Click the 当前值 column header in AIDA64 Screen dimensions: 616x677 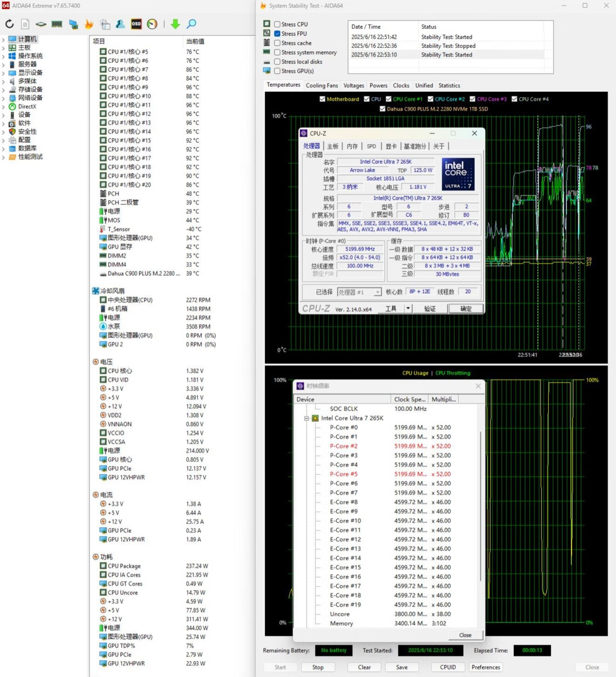(195, 41)
